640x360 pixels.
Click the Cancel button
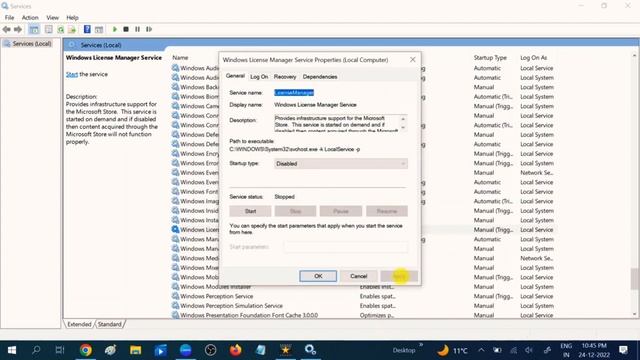point(358,276)
